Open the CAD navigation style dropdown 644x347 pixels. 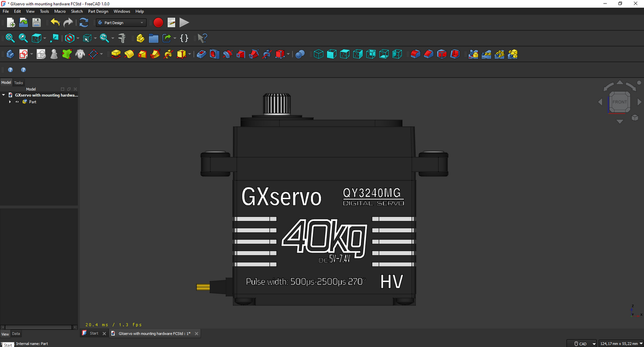582,343
